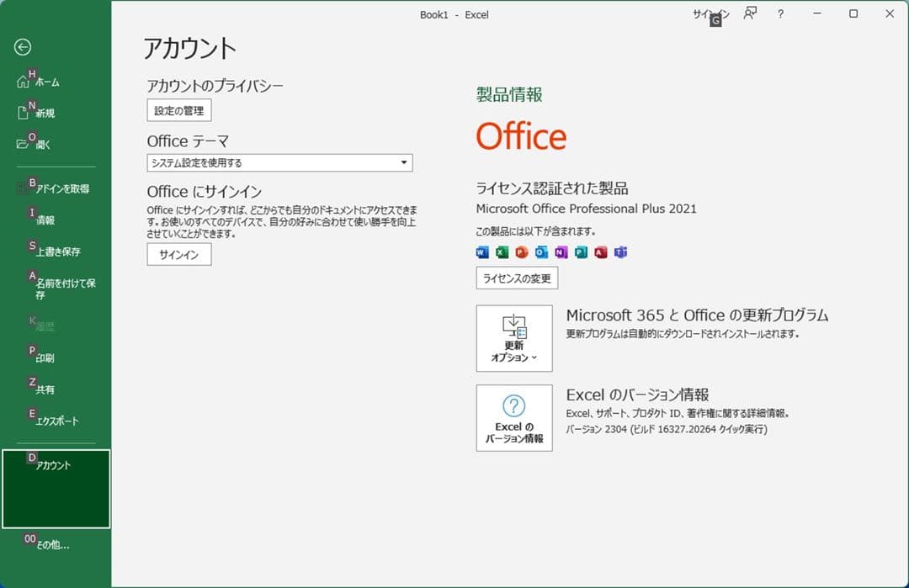Viewport: 909px width, 588px height.
Task: Open Excel のバージョン情報
Action: coord(513,418)
